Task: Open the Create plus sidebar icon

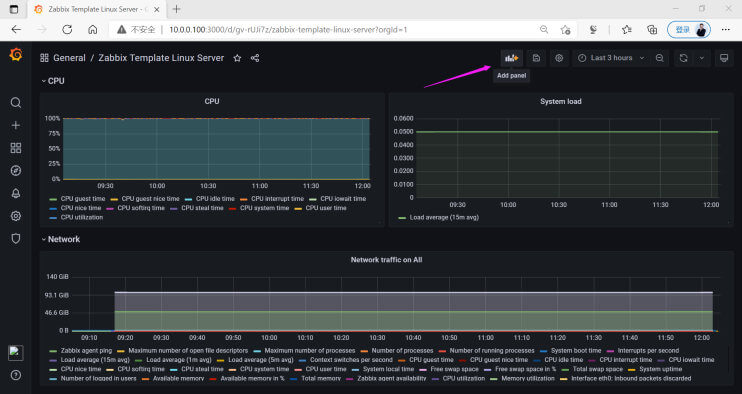Action: pyautogui.click(x=16, y=125)
